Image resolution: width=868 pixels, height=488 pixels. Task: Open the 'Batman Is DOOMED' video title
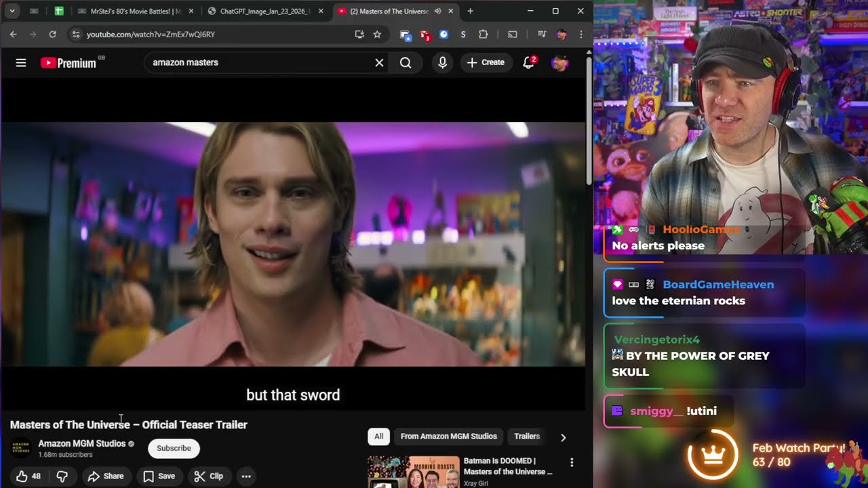[508, 466]
